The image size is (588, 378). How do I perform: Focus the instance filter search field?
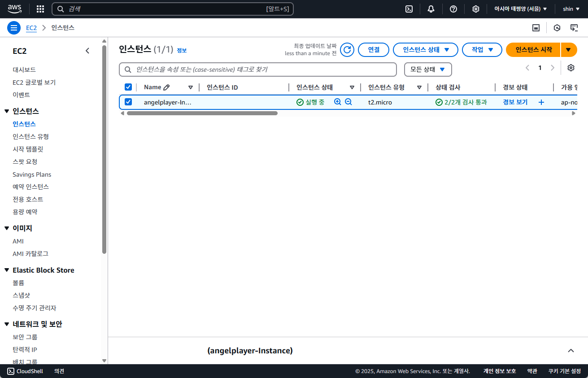tap(258, 70)
